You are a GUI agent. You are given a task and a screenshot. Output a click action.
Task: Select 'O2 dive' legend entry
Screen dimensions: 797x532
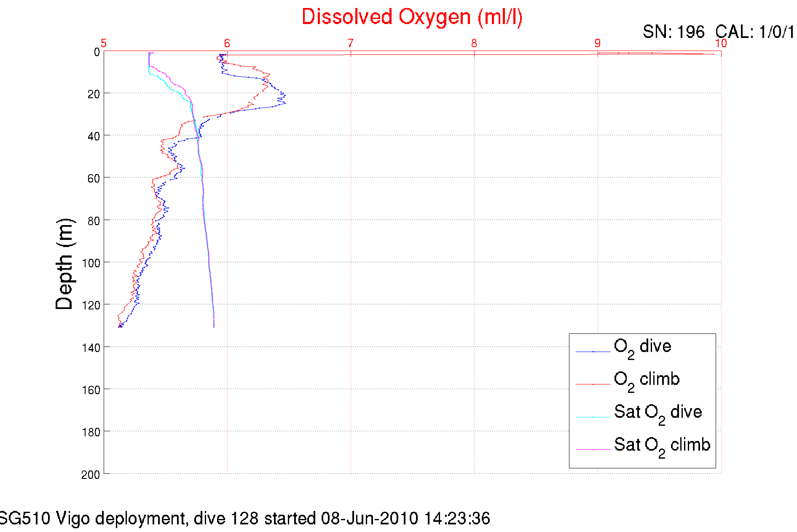tap(643, 348)
